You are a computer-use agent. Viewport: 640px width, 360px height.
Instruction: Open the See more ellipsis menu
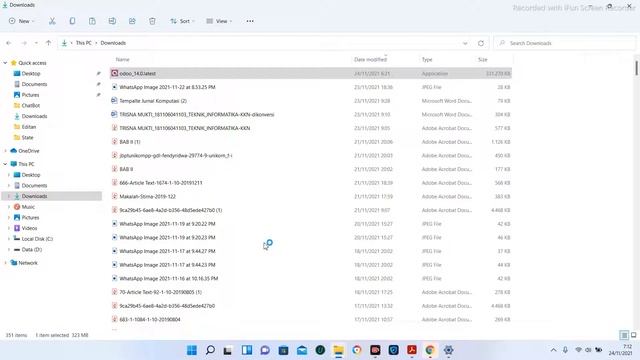[x=250, y=21]
